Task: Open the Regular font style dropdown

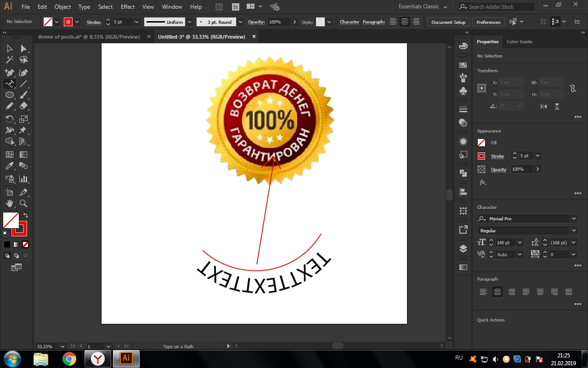Action: point(574,230)
